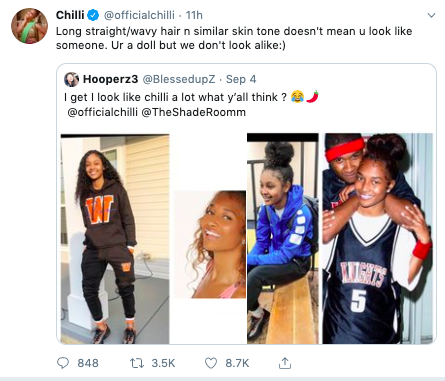This screenshot has height=381, width=445.
Task: Click the blue verified badge
Action: click(93, 15)
